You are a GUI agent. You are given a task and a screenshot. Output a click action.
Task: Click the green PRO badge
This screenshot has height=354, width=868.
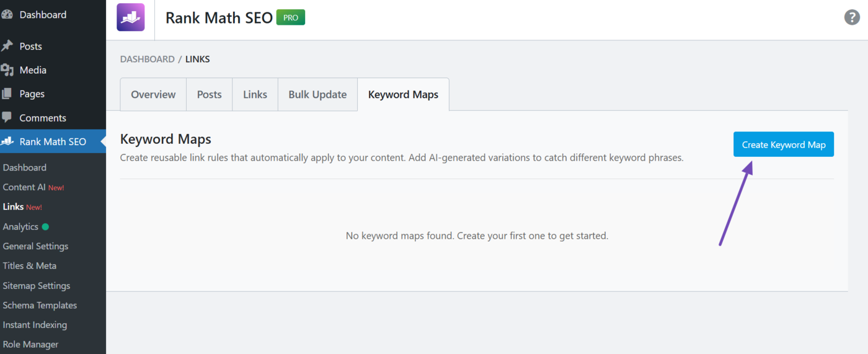291,17
